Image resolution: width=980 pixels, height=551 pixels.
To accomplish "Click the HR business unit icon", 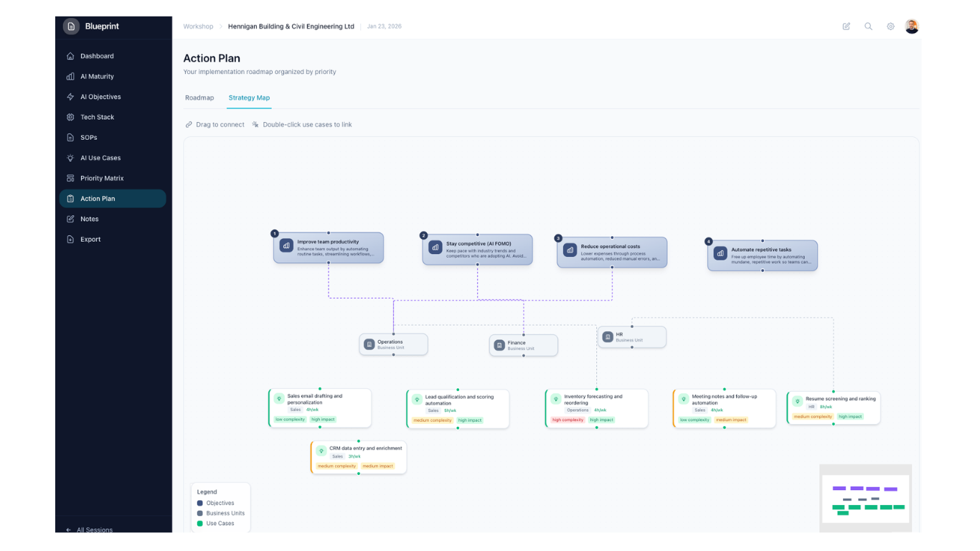I will (608, 337).
